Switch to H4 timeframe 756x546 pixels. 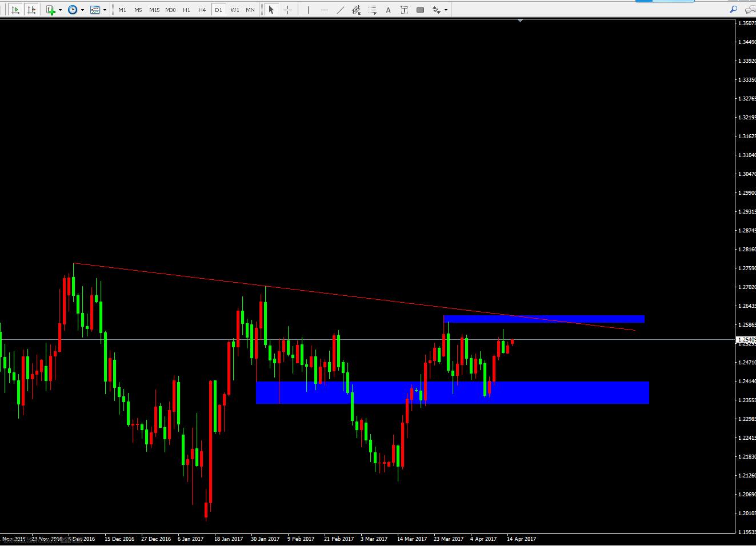tap(202, 10)
